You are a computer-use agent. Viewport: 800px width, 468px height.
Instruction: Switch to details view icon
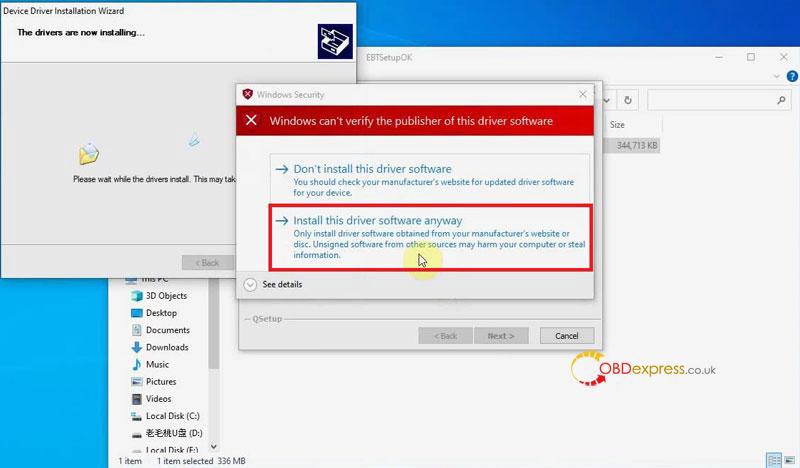[x=774, y=460]
